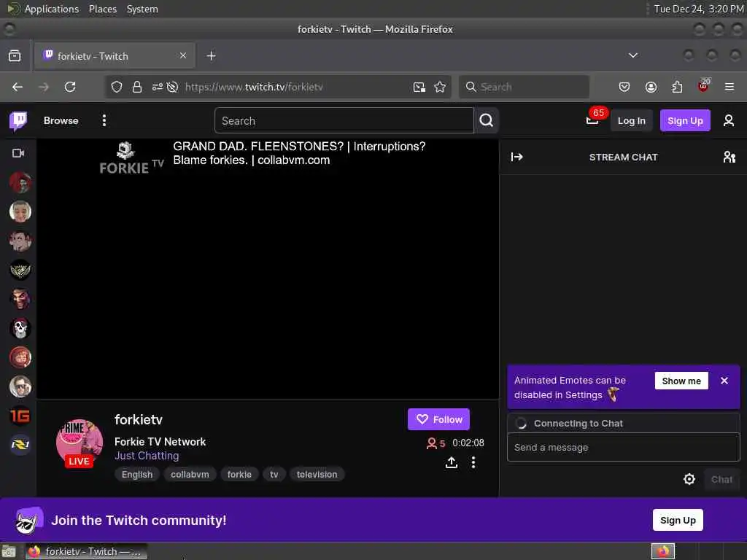Screen dimensions: 747x560
Task: Open the Twitch user account icon
Action: click(x=729, y=120)
